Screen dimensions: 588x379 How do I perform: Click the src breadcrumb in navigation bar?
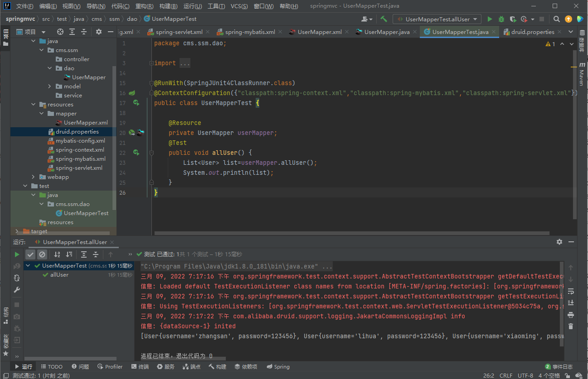pos(46,19)
